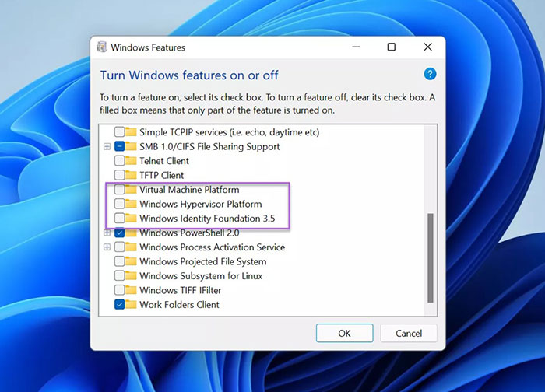Expand SMB 1.0/CIFS File Sharing Support node

click(107, 146)
